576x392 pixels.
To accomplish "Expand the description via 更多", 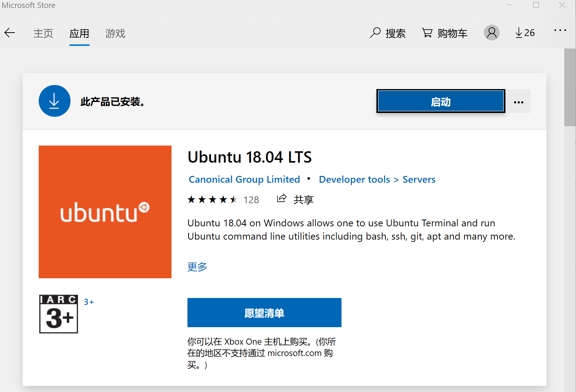I will (197, 267).
